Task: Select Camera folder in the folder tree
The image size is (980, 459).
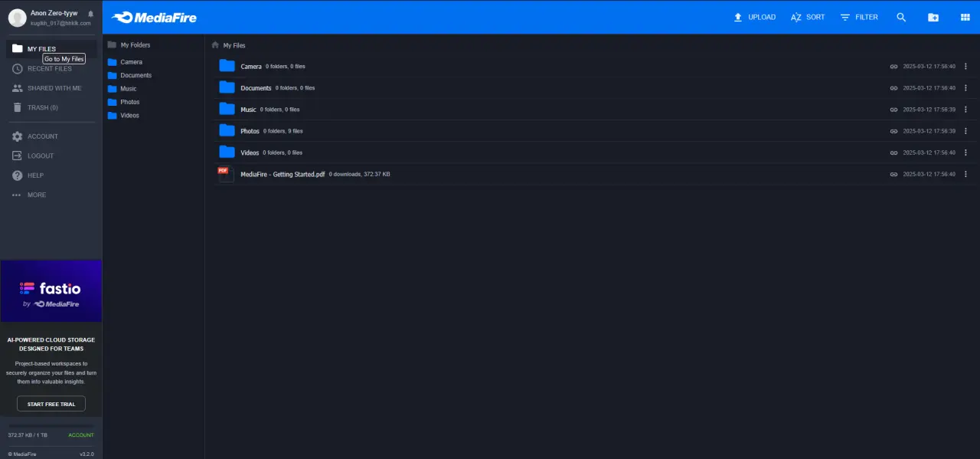Action: tap(126, 62)
